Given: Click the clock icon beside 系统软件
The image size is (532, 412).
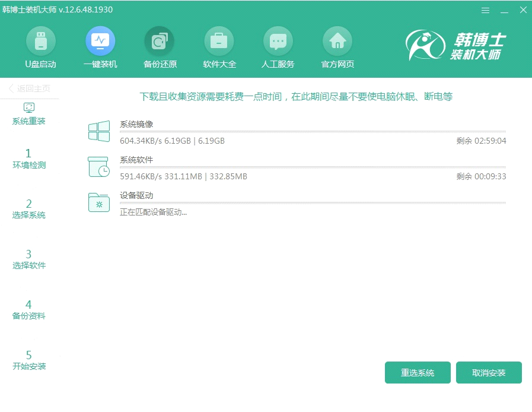Looking at the screenshot, I should (x=98, y=167).
